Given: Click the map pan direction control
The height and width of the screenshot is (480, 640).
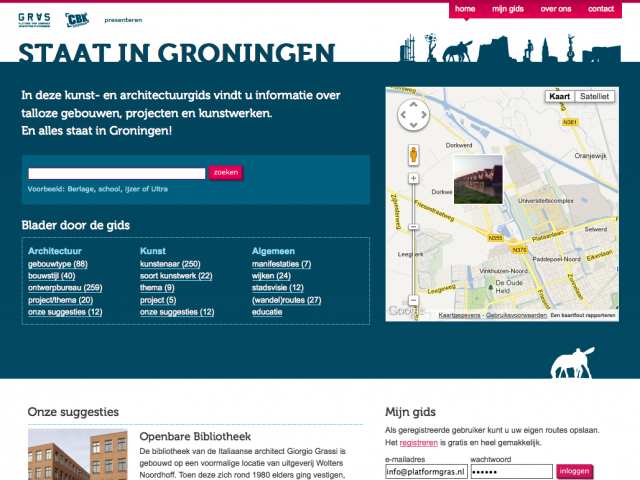Looking at the screenshot, I should click(x=413, y=116).
